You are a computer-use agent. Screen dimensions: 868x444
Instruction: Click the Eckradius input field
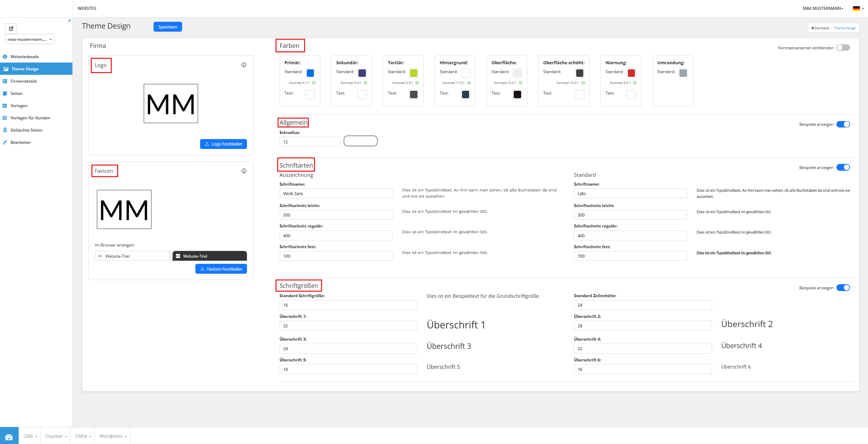coord(309,142)
